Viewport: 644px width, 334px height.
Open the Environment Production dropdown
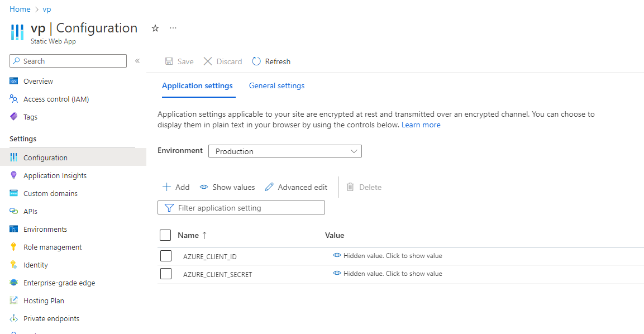[285, 151]
